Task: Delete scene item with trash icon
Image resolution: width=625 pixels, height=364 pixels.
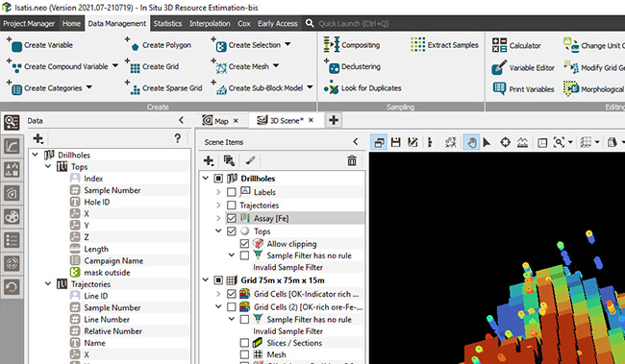Action: click(352, 160)
